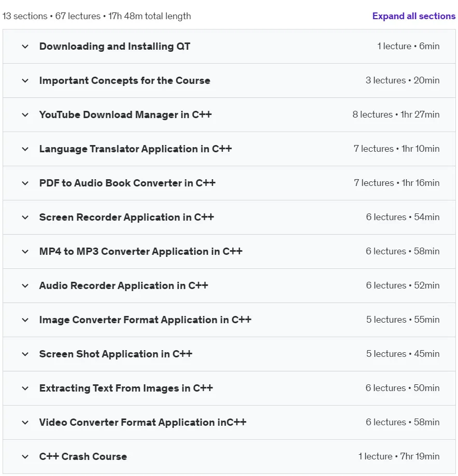Toggle chevron for Screen Recorder Application
This screenshot has height=476, width=458.
click(25, 218)
